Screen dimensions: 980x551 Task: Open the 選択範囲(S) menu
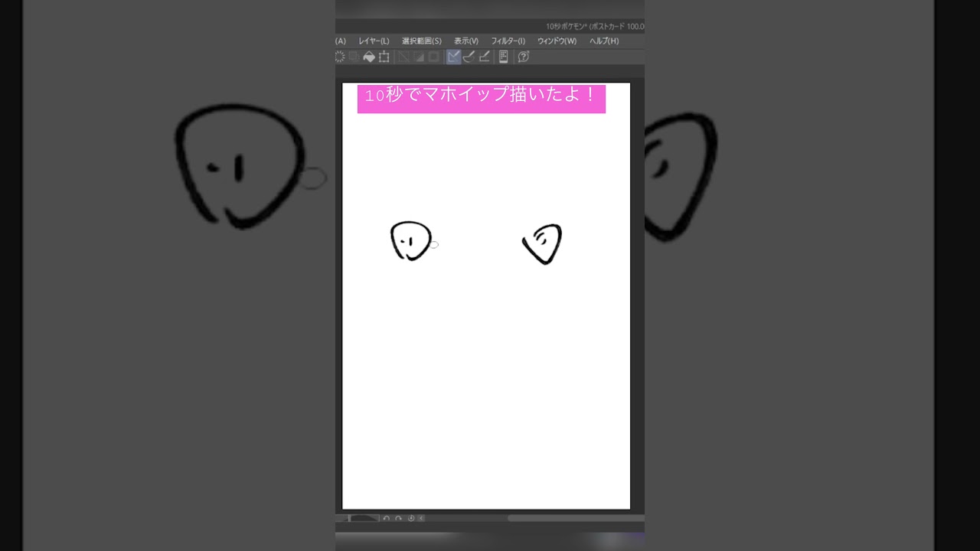422,41
